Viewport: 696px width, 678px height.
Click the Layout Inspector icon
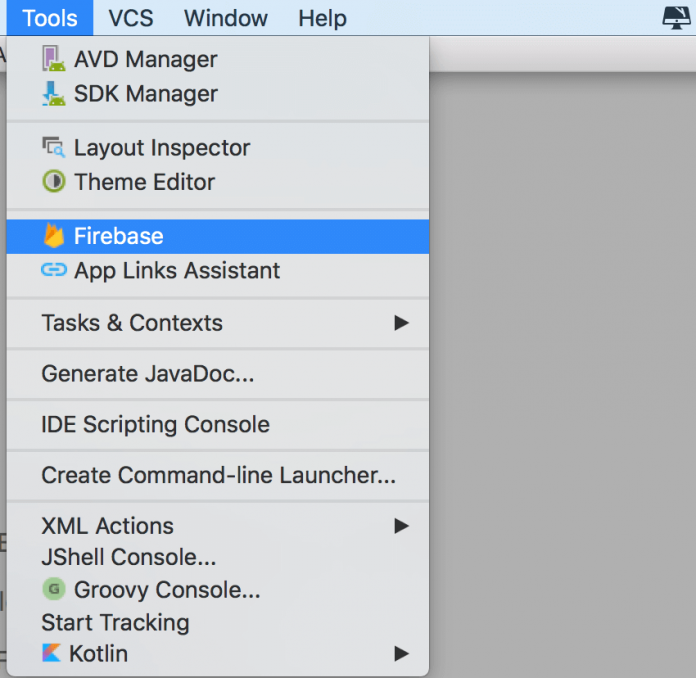(x=53, y=148)
